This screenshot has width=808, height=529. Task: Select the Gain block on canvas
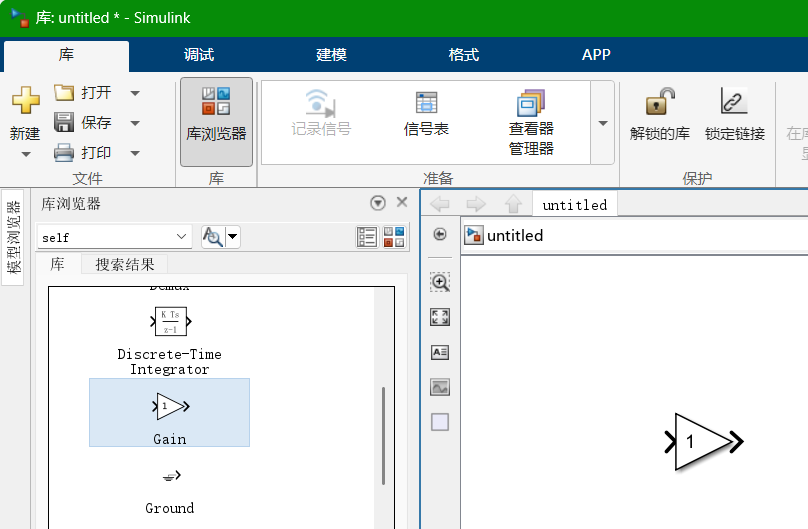[x=704, y=442]
